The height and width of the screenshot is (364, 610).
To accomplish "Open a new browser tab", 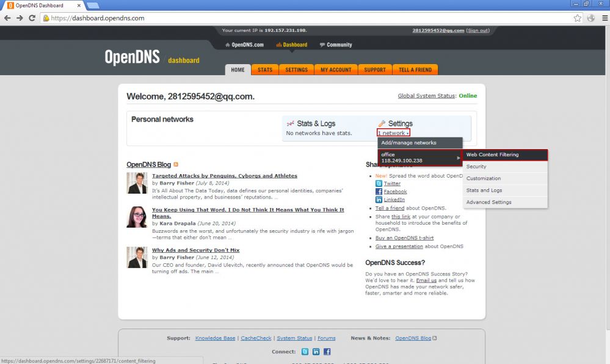I will click(x=93, y=5).
